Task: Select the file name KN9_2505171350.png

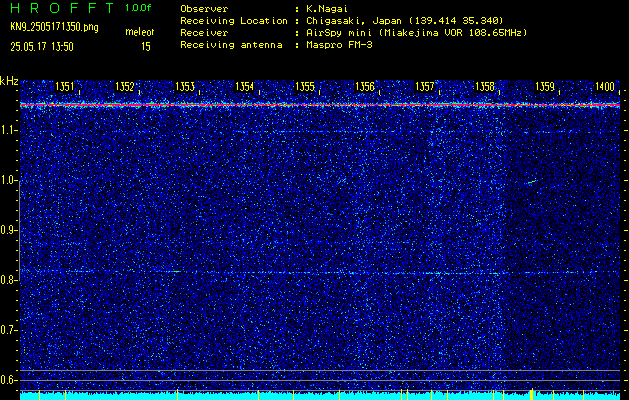Action: 54,27
